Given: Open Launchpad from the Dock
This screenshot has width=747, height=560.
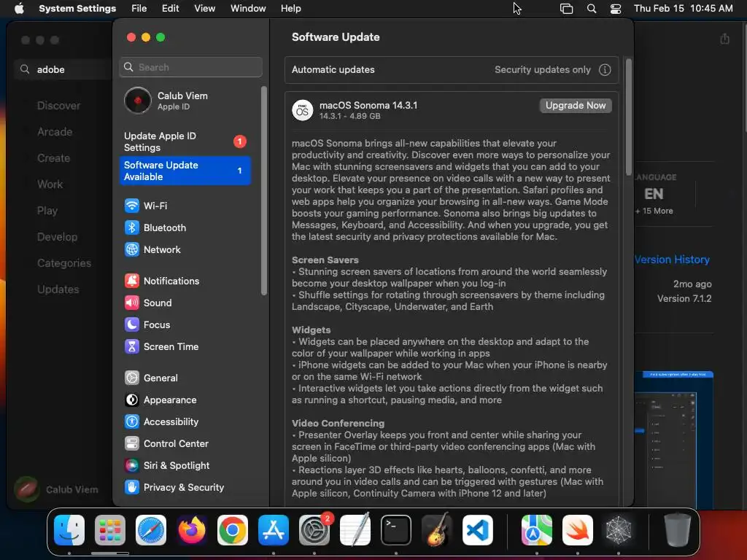Looking at the screenshot, I should click(110, 530).
